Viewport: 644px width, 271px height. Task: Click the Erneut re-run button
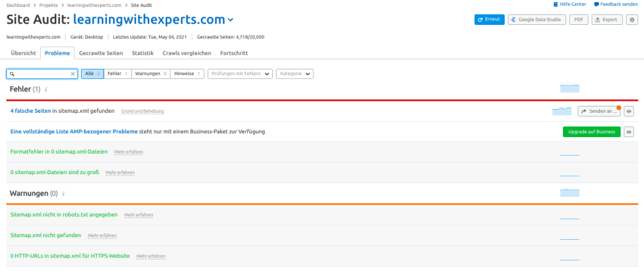click(x=489, y=19)
